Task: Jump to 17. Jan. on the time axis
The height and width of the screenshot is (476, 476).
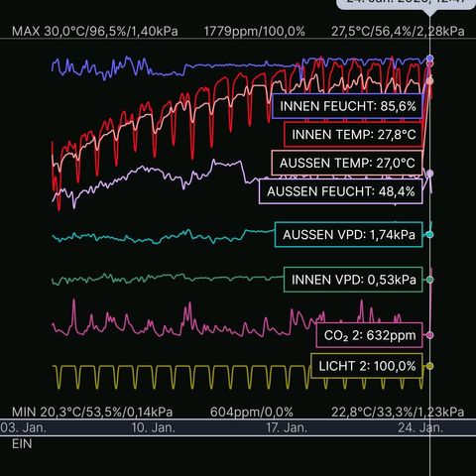Action: click(287, 427)
